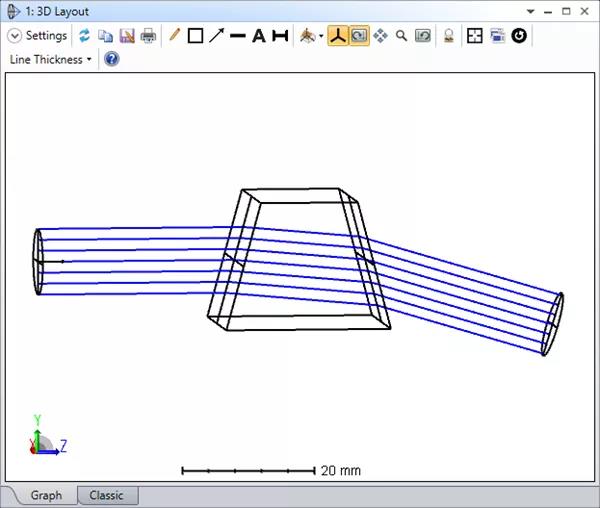The height and width of the screenshot is (508, 600).
Task: Select the pencil draw annotation tool
Action: tap(174, 35)
